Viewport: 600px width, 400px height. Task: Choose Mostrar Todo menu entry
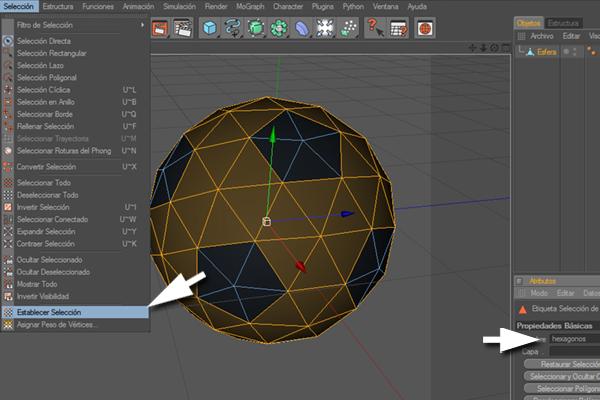[x=75, y=284]
